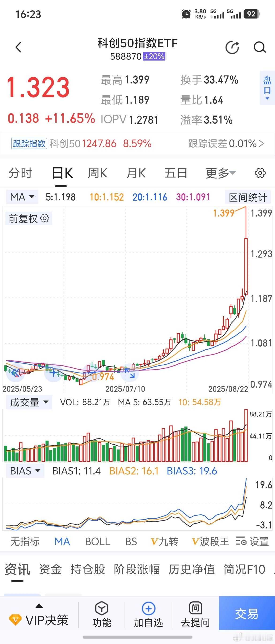Open 设置 indicator settings icon
Screen dimensions: 275x644
(x=241, y=542)
